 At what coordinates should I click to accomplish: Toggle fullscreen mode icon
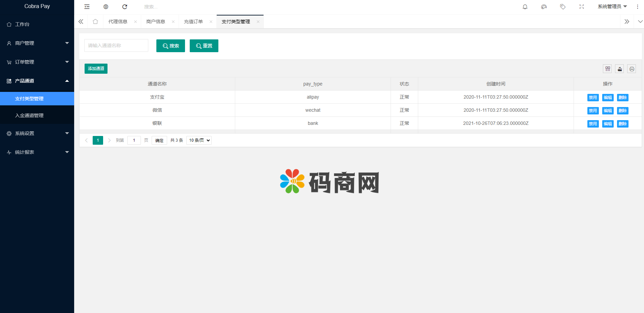[582, 7]
